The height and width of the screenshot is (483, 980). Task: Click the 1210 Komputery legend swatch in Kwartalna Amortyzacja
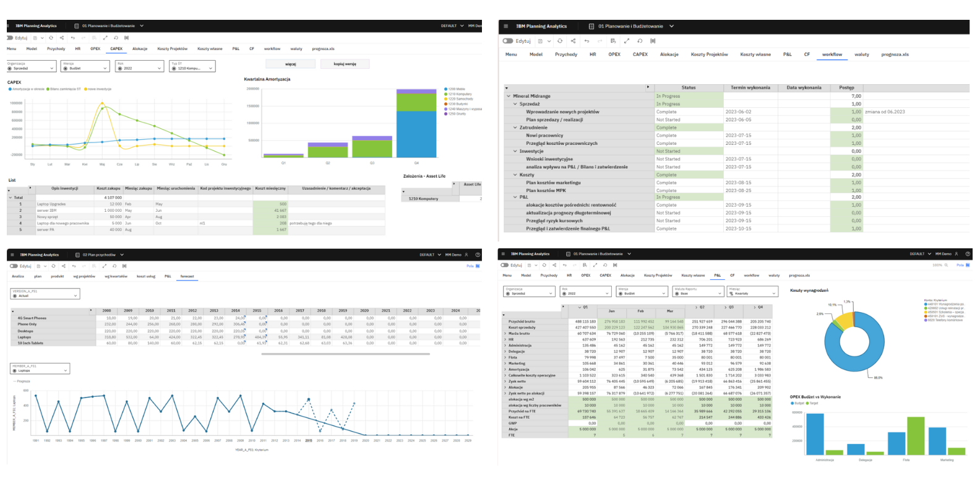446,94
